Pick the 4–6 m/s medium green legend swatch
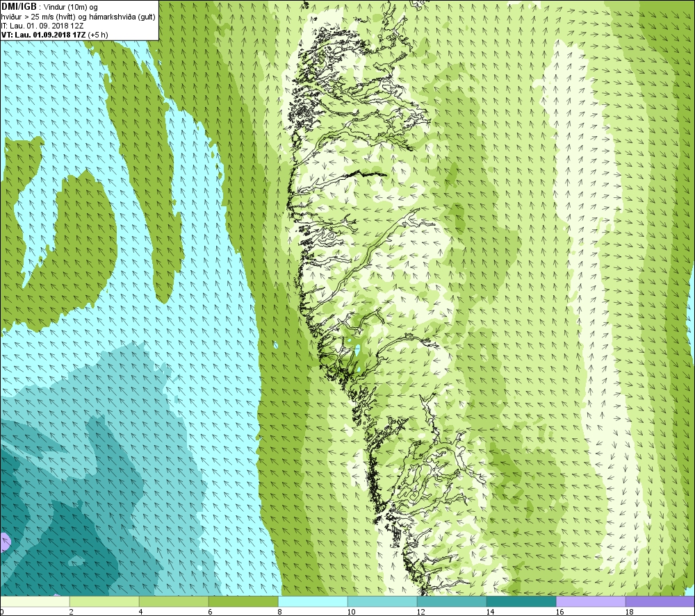Viewport: 695px width, 616px height. click(x=174, y=601)
